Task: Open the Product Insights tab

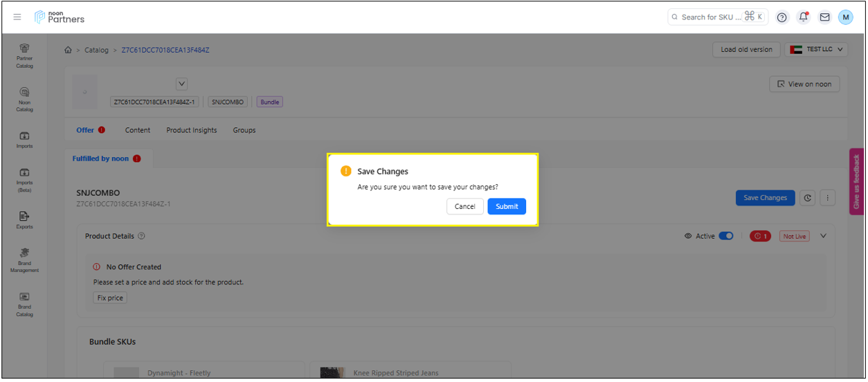Action: click(x=191, y=130)
